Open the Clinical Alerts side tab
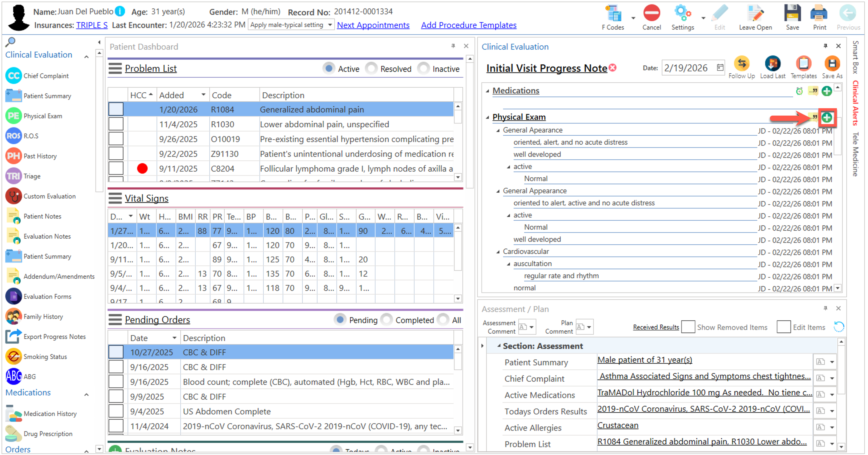Image resolution: width=868 pixels, height=455 pixels. pos(855,103)
